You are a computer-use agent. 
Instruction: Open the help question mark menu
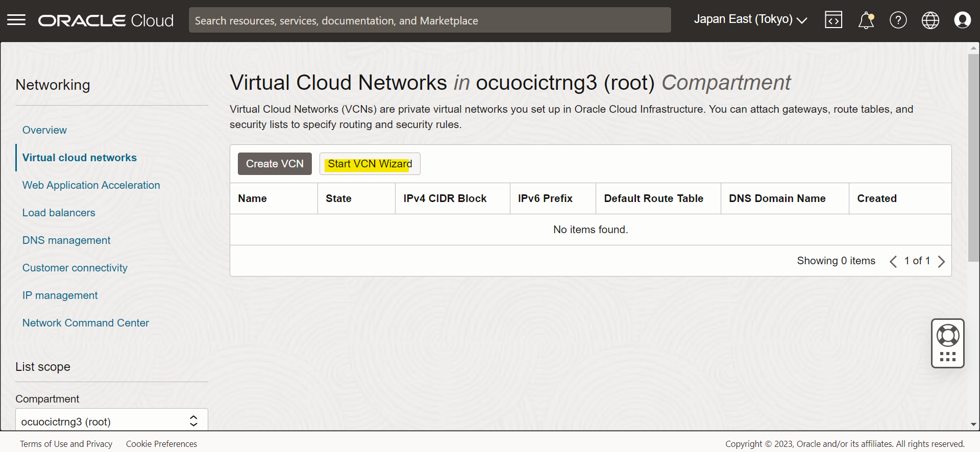click(x=898, y=20)
